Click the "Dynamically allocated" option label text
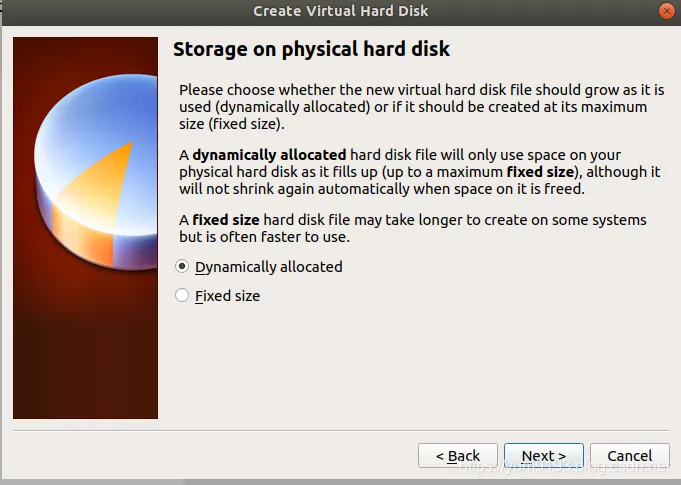681x485 pixels. (x=268, y=267)
